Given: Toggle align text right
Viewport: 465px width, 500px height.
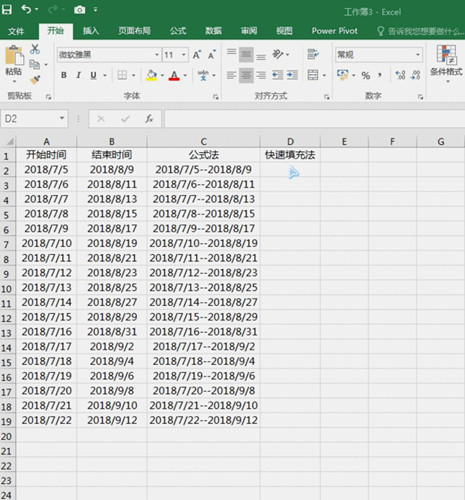Looking at the screenshot, I should 261,75.
